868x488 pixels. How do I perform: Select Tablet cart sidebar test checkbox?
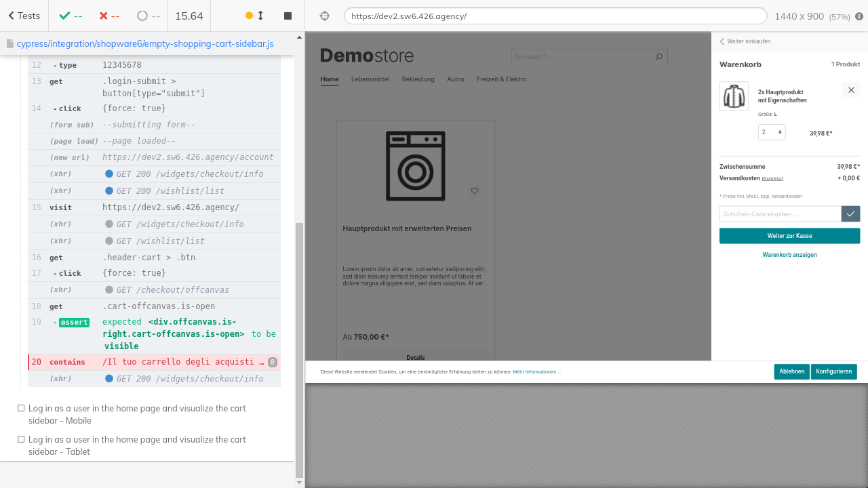(22, 439)
